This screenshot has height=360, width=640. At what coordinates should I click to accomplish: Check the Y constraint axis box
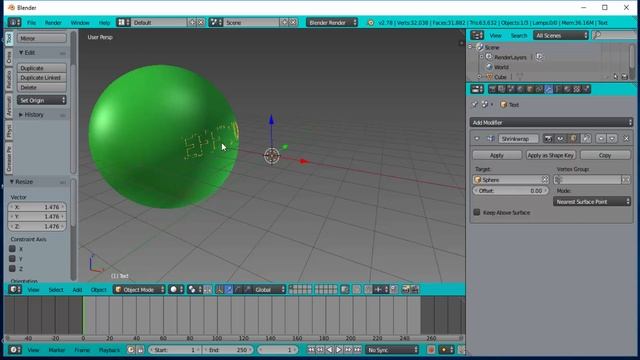click(12, 258)
